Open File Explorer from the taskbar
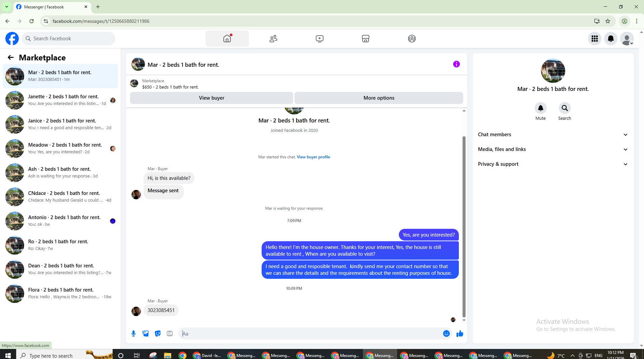The height and width of the screenshot is (359, 644). 167,355
